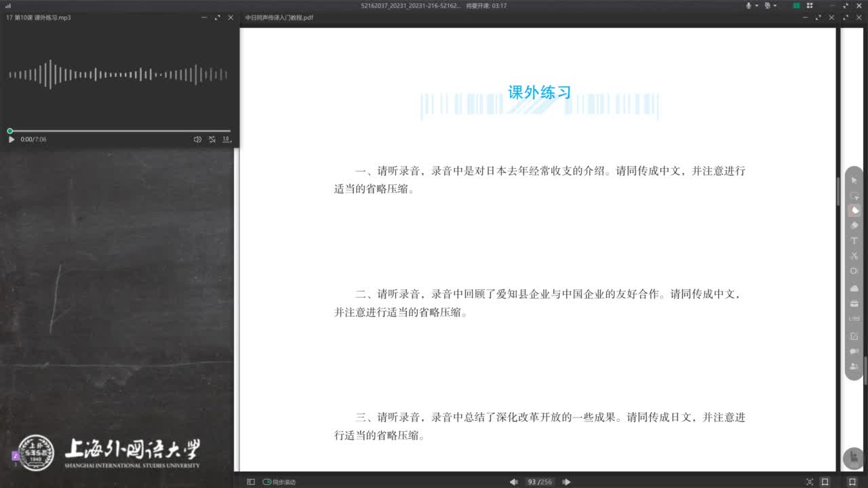Click the page number field showing 93
868x488 pixels.
[532, 482]
